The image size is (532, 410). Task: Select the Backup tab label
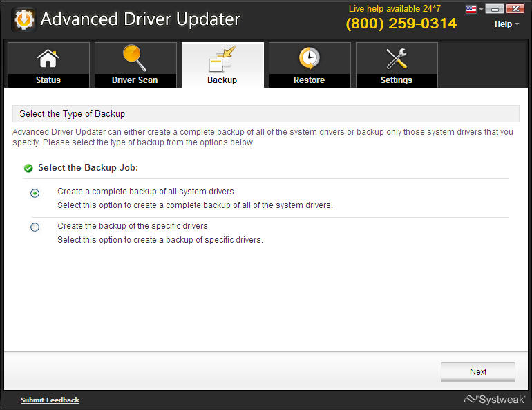click(x=222, y=80)
